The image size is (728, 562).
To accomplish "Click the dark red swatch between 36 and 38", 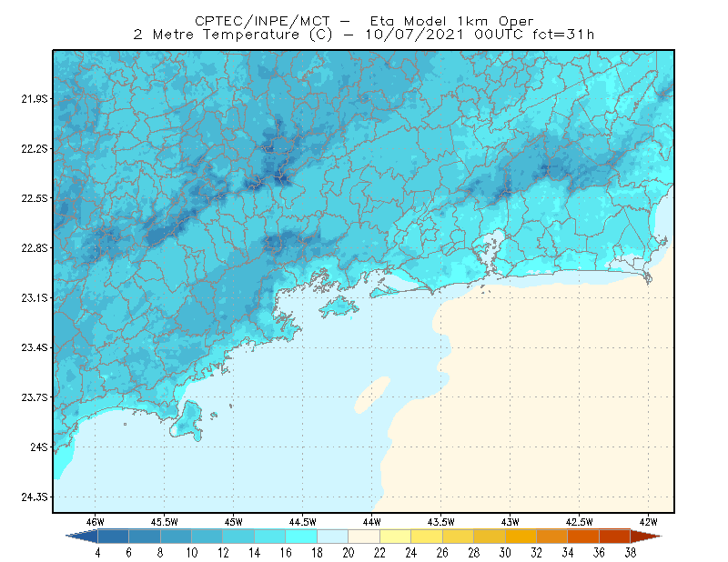I will coord(615,537).
